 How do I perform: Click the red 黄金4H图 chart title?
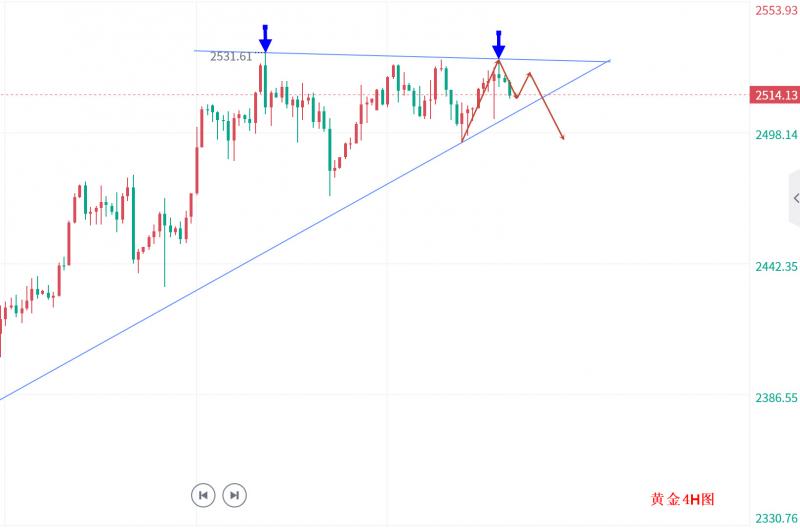click(683, 498)
